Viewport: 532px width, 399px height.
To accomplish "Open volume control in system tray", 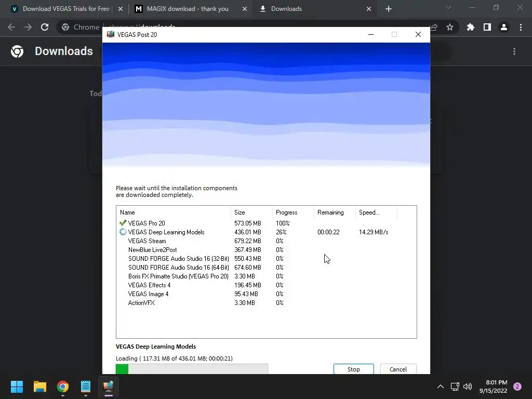I will [468, 387].
